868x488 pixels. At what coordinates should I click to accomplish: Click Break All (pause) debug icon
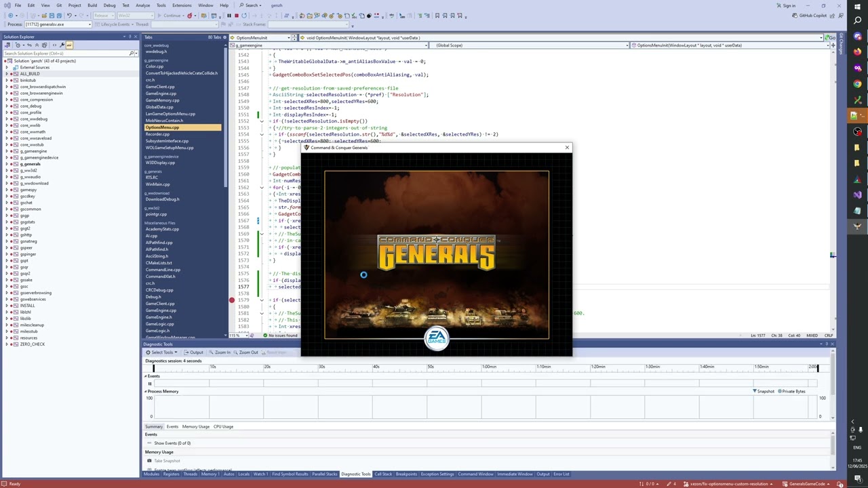pyautogui.click(x=229, y=16)
